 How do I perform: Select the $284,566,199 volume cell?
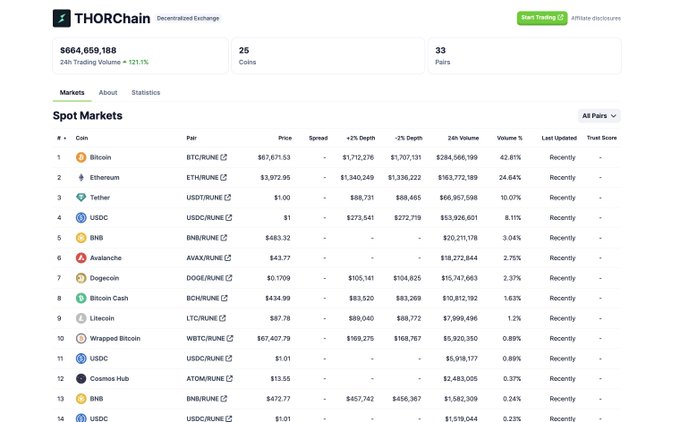point(457,157)
